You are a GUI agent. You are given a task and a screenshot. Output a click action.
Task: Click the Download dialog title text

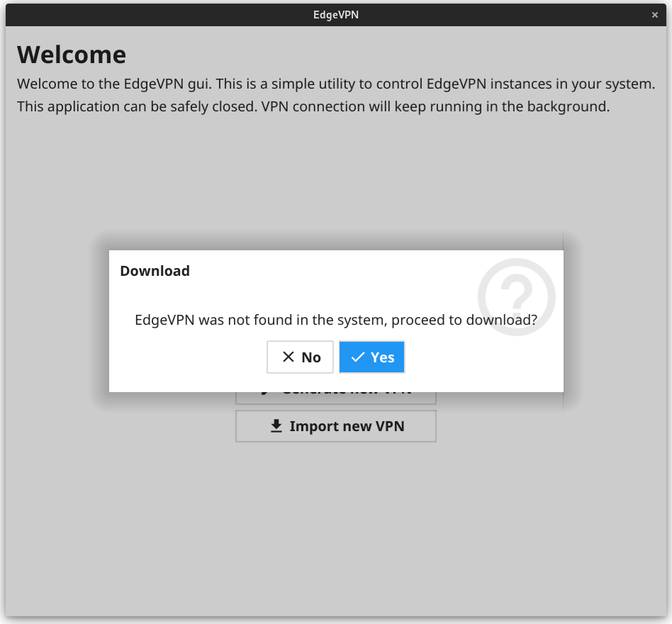(x=155, y=271)
